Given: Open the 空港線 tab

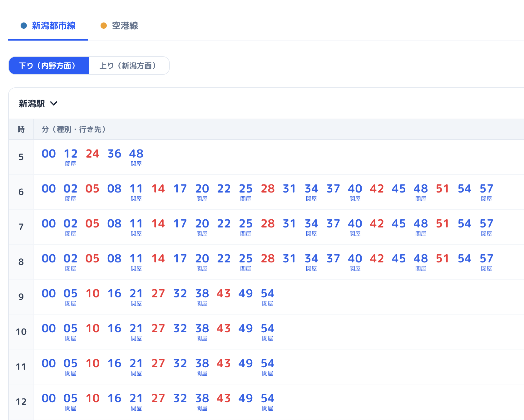Looking at the screenshot, I should (x=119, y=26).
